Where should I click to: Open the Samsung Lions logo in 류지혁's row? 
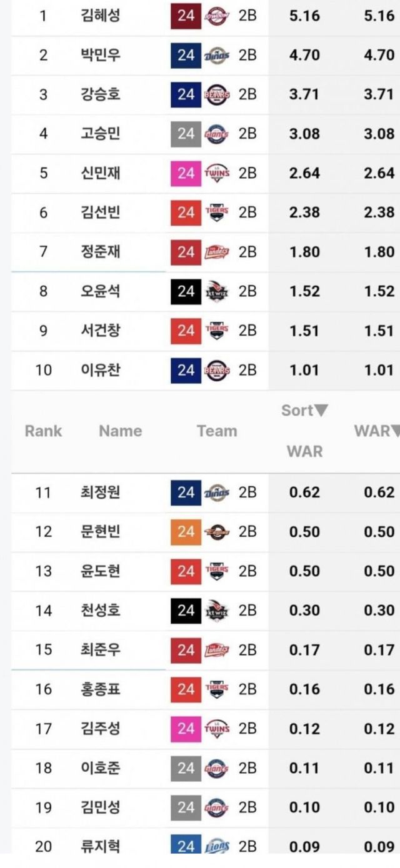pos(217,847)
